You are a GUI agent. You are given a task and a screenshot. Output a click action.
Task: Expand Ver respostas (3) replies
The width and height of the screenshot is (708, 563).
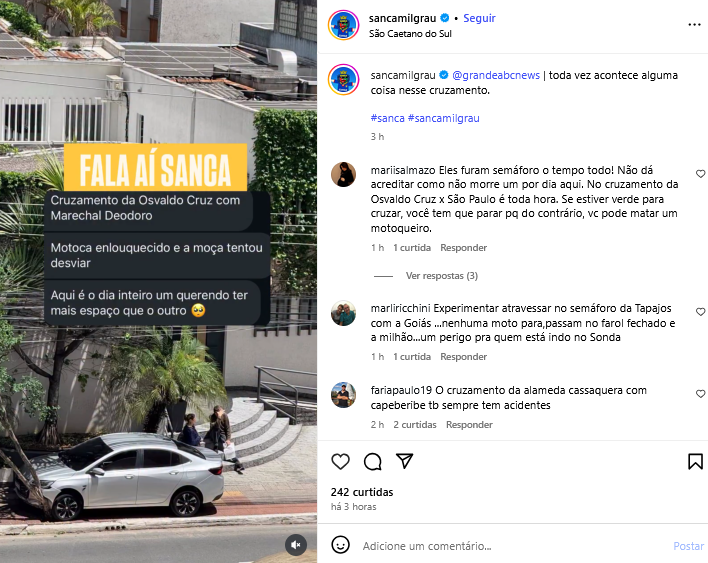pos(442,276)
